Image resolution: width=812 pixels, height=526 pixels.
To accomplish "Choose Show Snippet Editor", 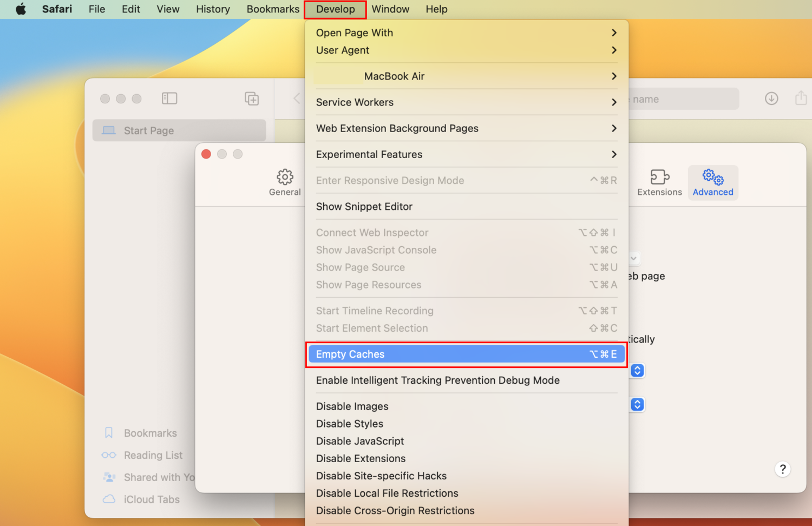I will [x=466, y=207].
